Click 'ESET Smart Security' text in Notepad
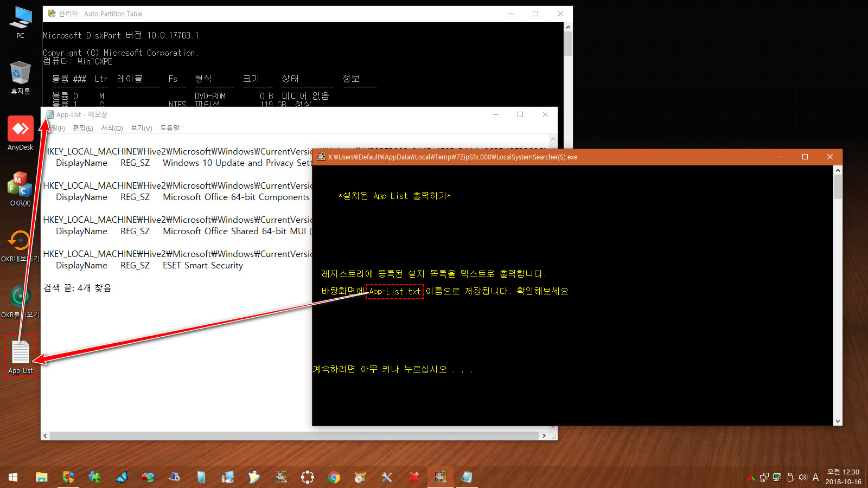The width and height of the screenshot is (868, 488). pos(203,265)
